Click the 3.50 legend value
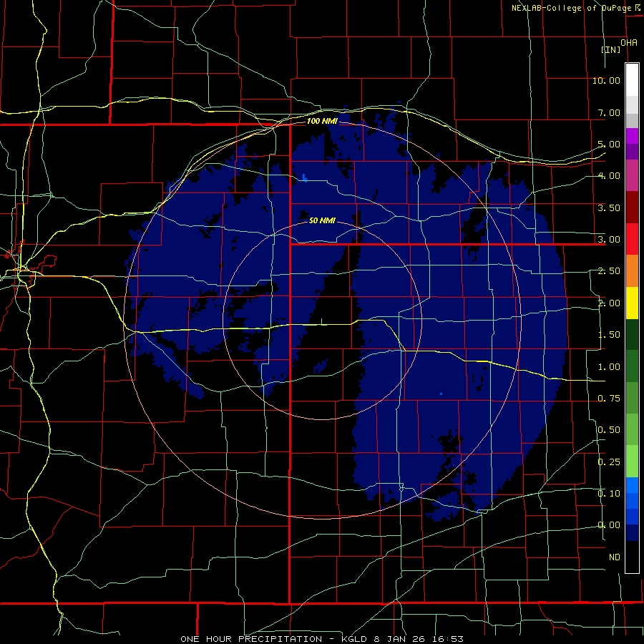The image size is (644, 644). (x=609, y=208)
